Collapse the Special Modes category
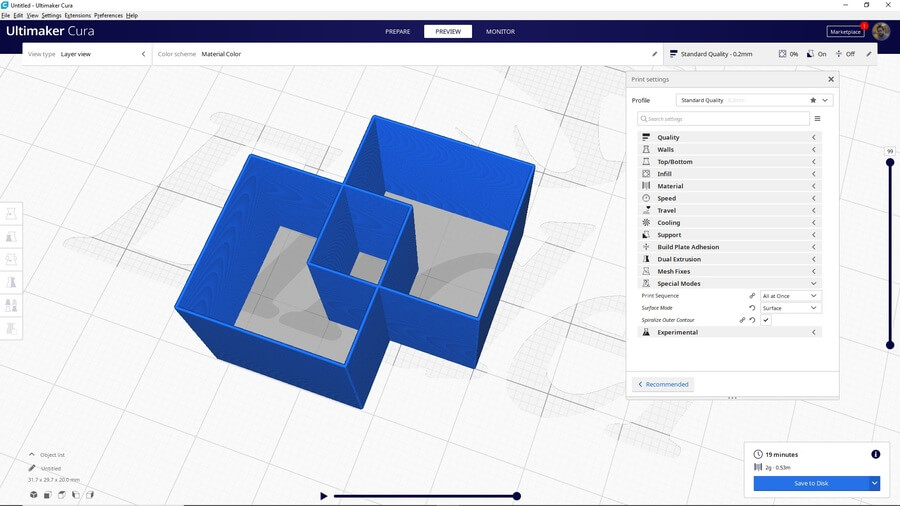900x506 pixels. pyautogui.click(x=730, y=283)
